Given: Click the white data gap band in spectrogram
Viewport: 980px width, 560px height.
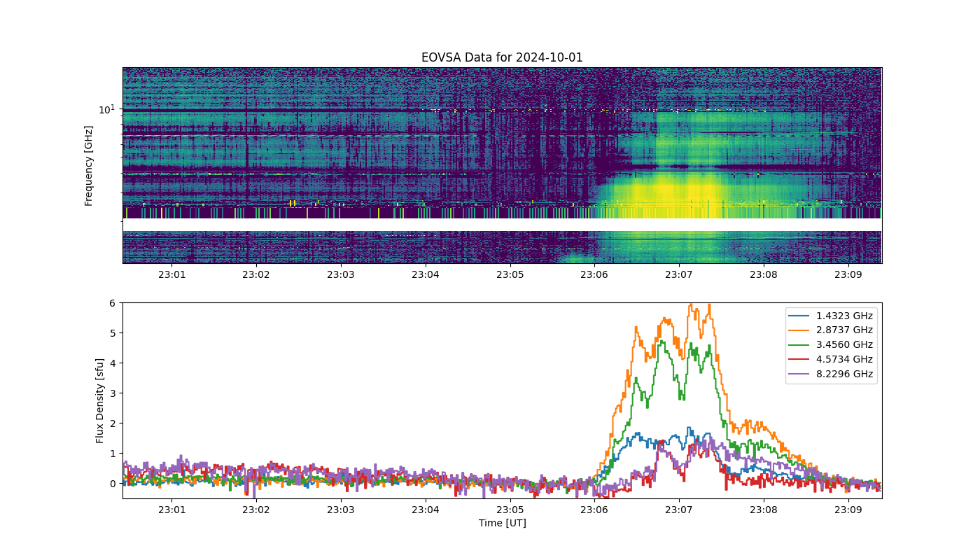Looking at the screenshot, I should 502,225.
